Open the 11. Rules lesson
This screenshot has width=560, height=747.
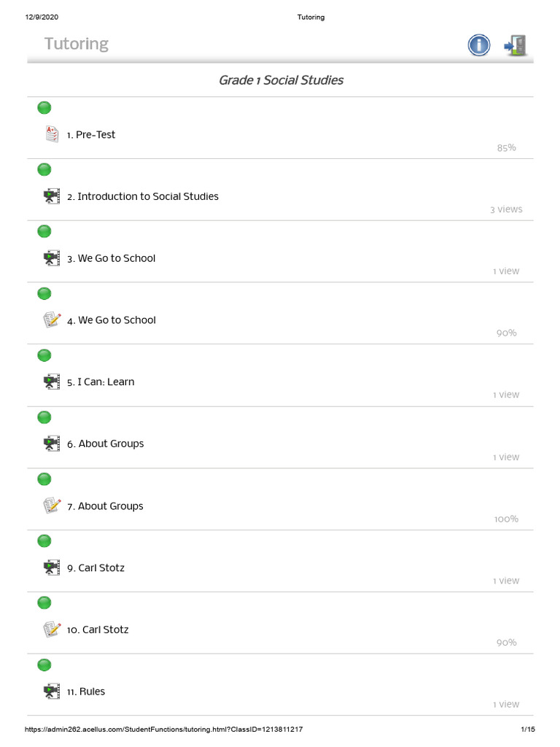[86, 692]
